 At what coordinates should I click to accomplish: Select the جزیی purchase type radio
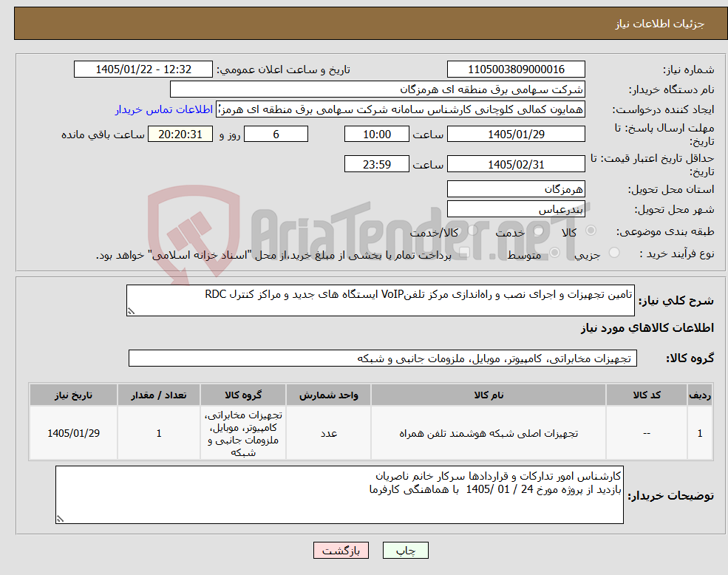pos(613,253)
